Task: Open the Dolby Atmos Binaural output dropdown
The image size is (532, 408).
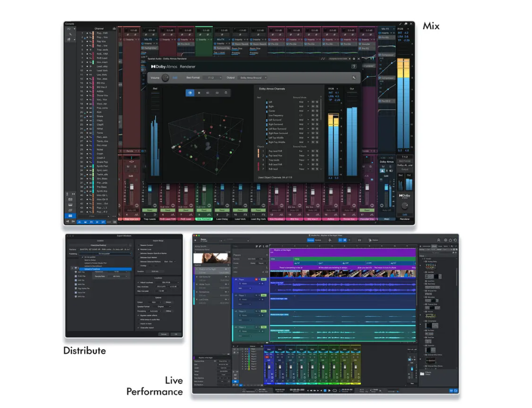Action: pyautogui.click(x=254, y=78)
